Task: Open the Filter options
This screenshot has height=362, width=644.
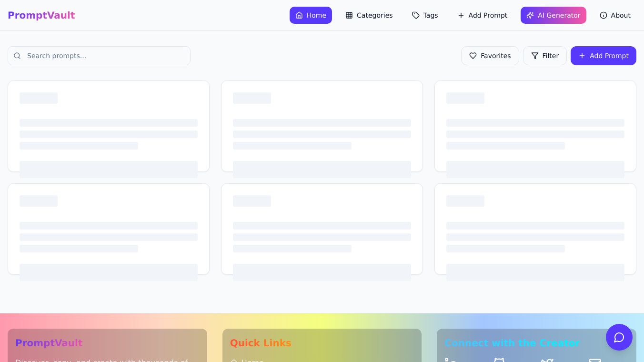Action: 545,56
